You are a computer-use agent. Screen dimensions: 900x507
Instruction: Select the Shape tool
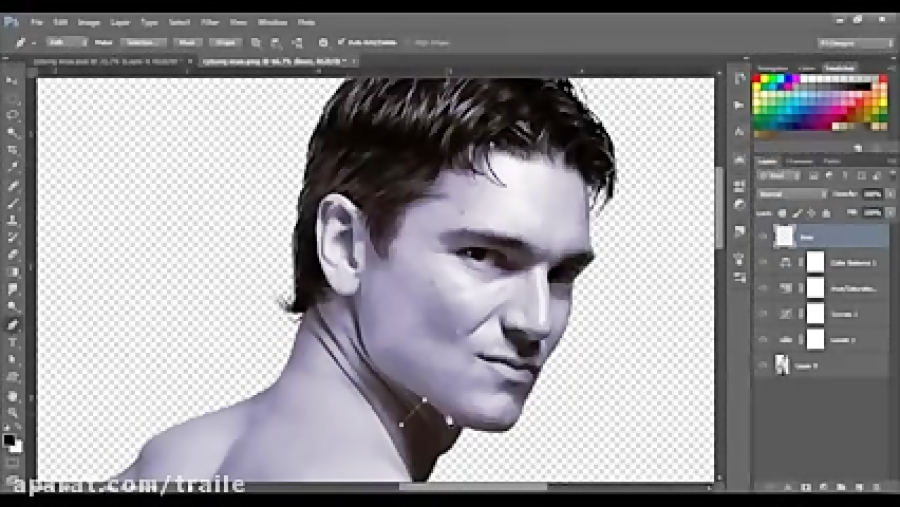point(12,377)
